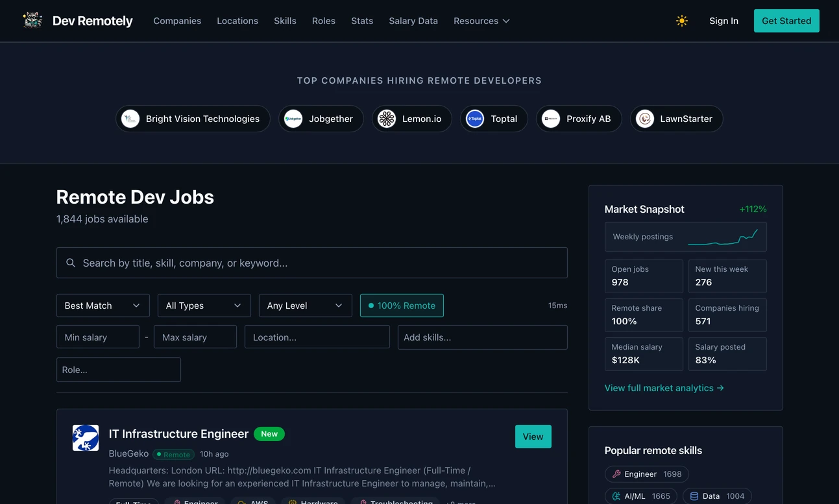Expand the Resources menu
This screenshot has height=504, width=839.
pos(481,21)
